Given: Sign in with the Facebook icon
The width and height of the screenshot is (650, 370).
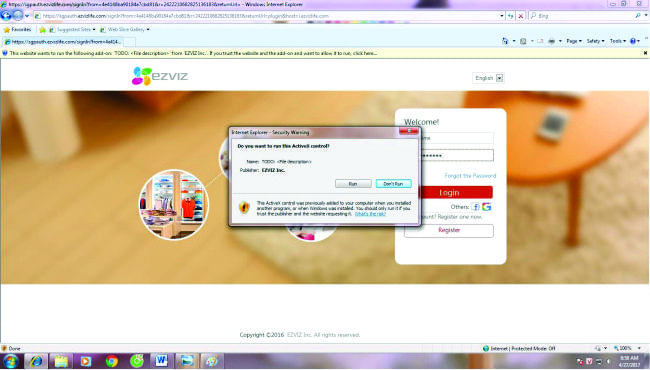Looking at the screenshot, I should (x=475, y=206).
